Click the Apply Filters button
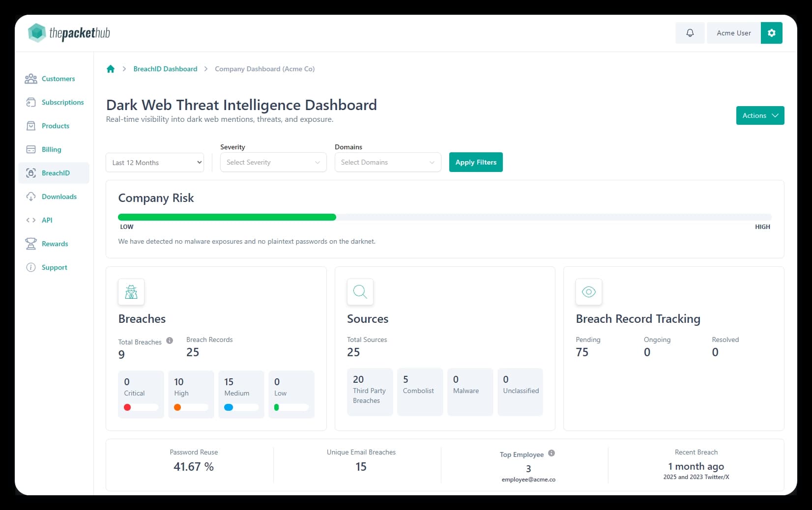This screenshot has height=510, width=812. click(x=475, y=162)
